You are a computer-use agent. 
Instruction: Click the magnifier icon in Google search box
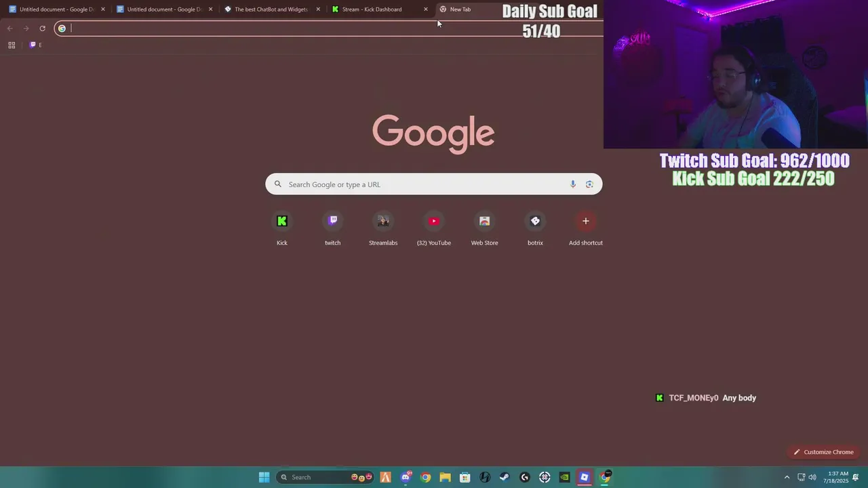277,184
